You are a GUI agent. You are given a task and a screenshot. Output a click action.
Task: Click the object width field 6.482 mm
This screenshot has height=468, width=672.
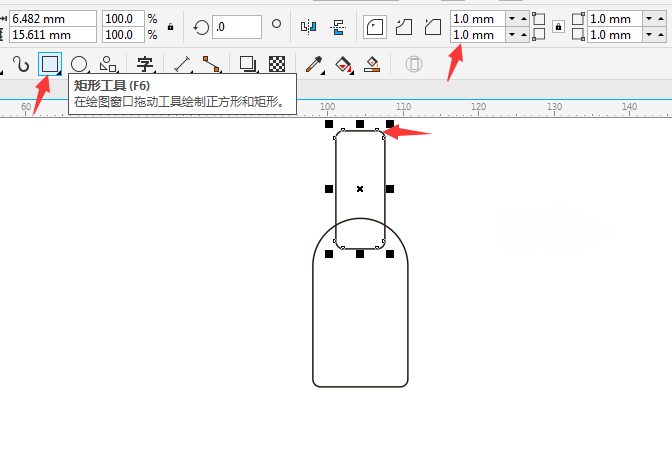[53, 19]
